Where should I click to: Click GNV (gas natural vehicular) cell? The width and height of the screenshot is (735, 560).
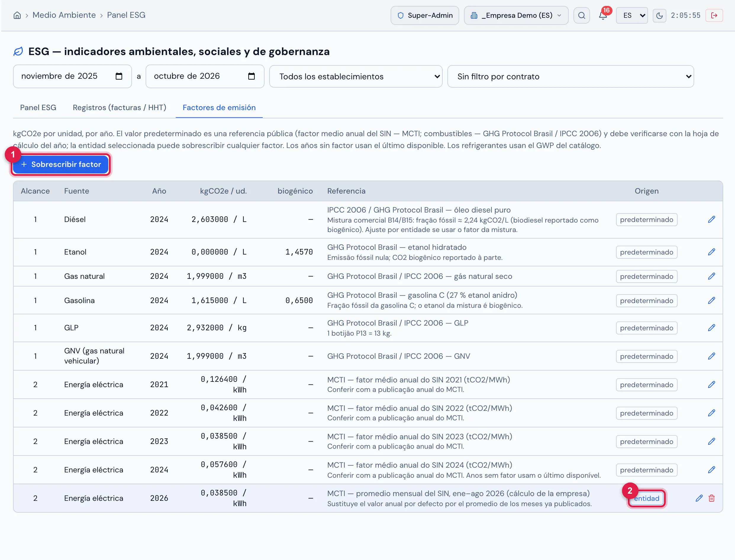94,356
